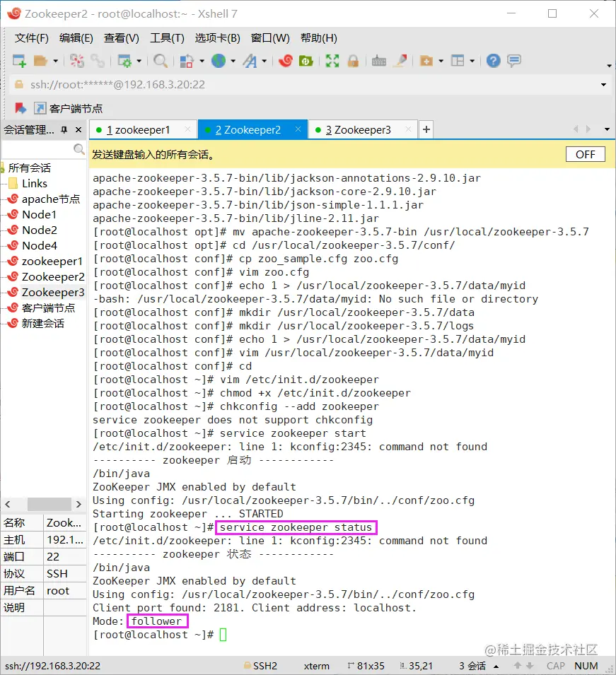
Task: Click the xterm entry in status bar
Action: point(317,666)
